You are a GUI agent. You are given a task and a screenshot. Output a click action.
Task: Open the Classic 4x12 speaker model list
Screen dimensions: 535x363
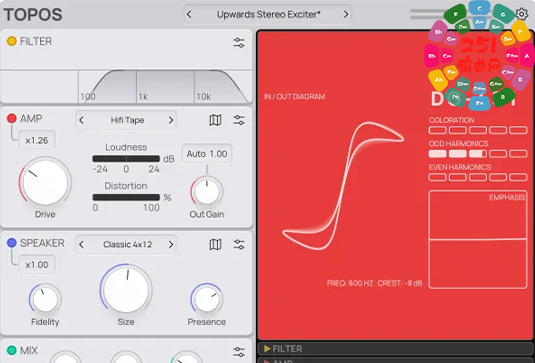pos(127,244)
